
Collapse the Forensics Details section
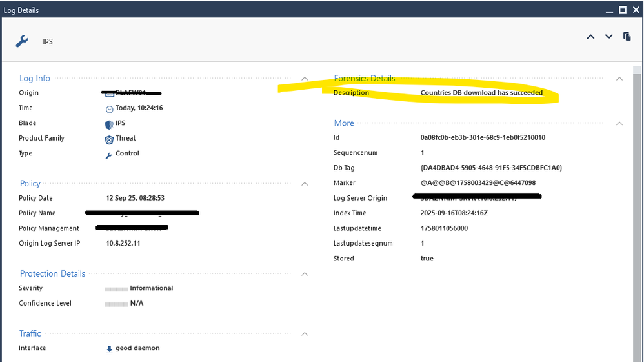[619, 79]
